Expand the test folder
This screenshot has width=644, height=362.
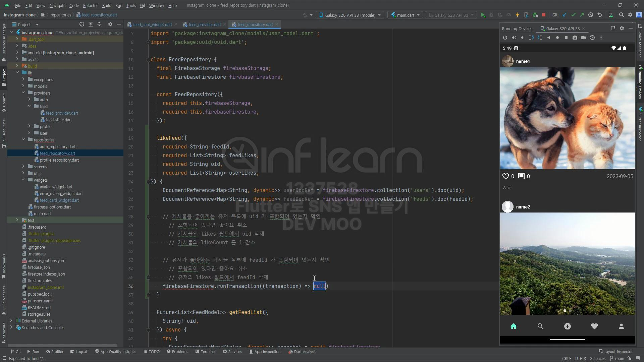pyautogui.click(x=17, y=220)
